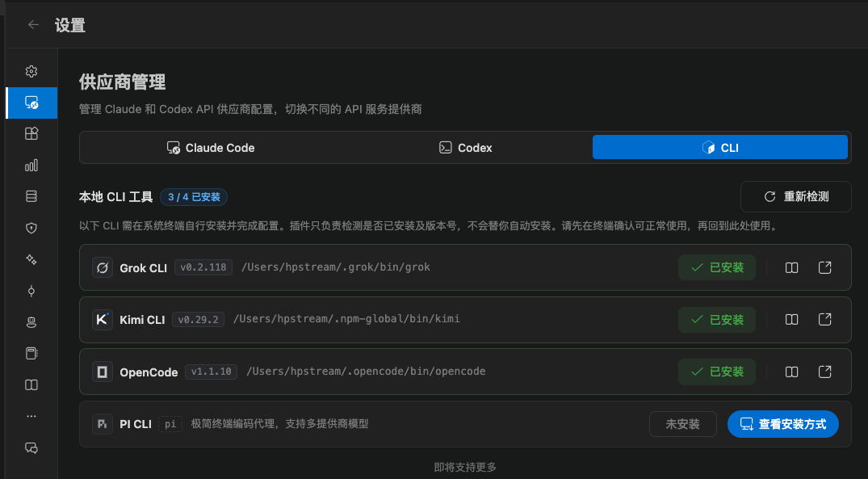
Task: Click the 本地 CLI 工具 section title
Action: 115,196
